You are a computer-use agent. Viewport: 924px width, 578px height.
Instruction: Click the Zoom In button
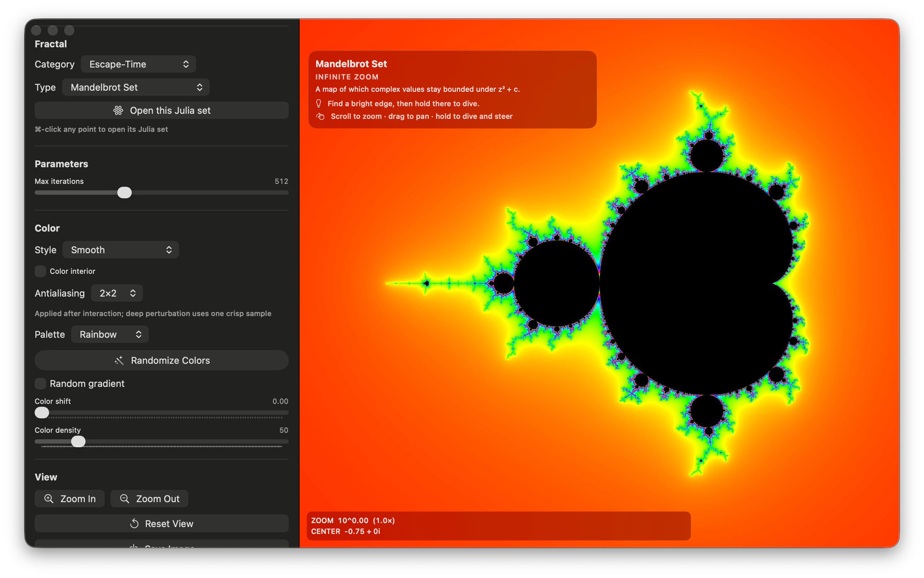point(70,499)
